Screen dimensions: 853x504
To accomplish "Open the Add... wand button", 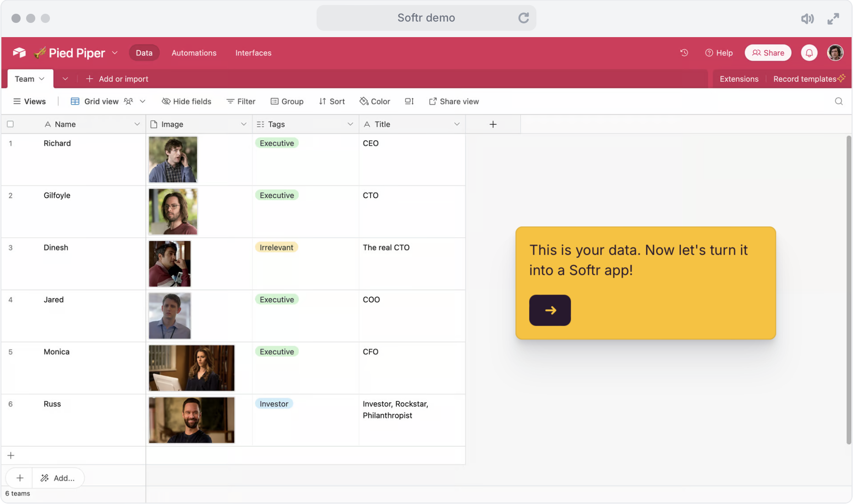I will click(x=58, y=478).
